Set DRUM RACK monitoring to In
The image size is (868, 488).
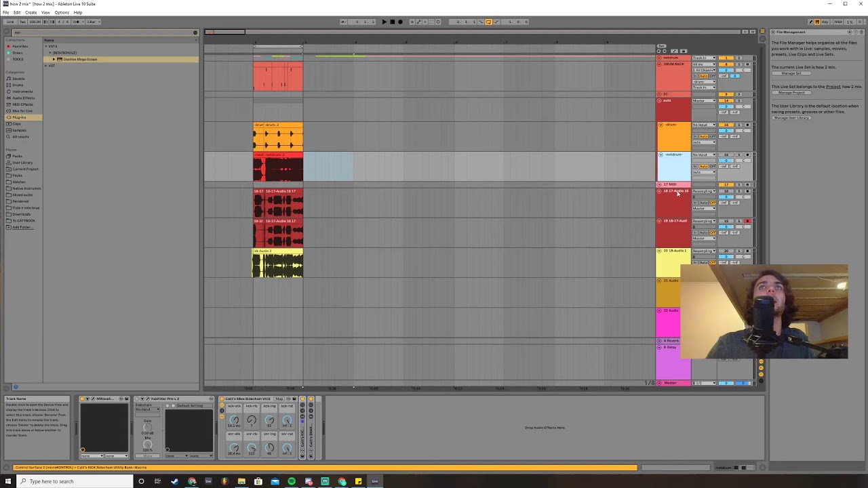point(695,76)
